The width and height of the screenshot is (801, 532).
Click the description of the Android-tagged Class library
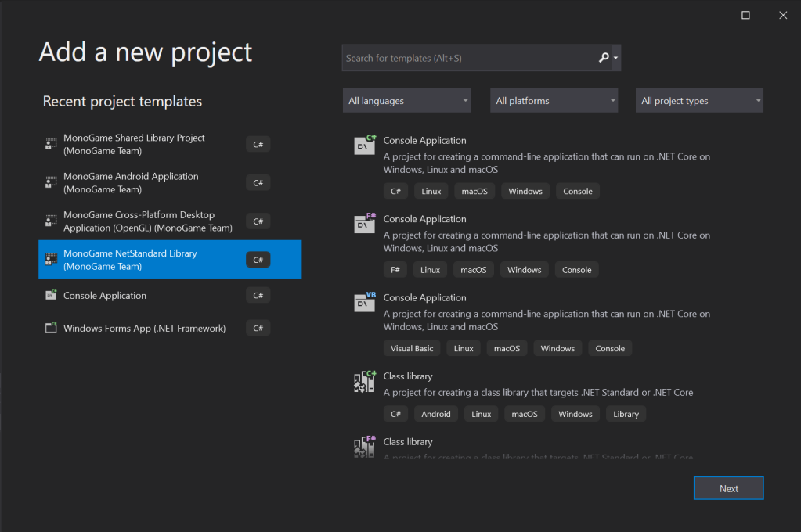pyautogui.click(x=539, y=393)
